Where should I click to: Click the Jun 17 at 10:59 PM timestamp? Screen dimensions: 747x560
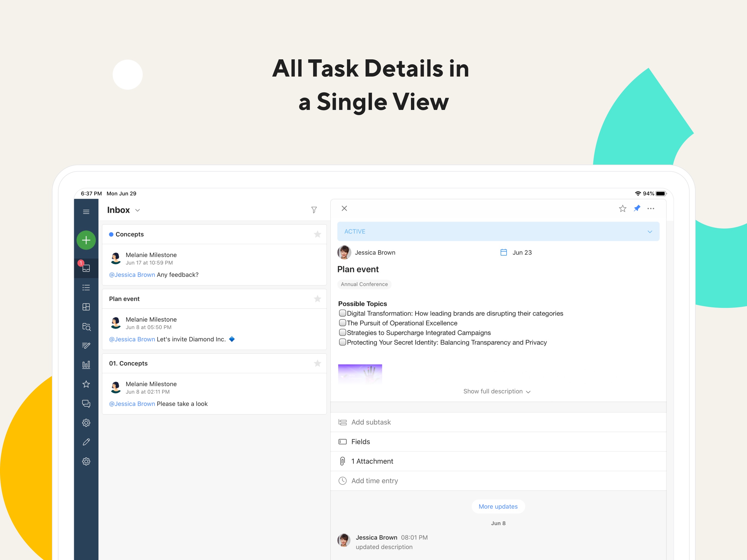149,263
